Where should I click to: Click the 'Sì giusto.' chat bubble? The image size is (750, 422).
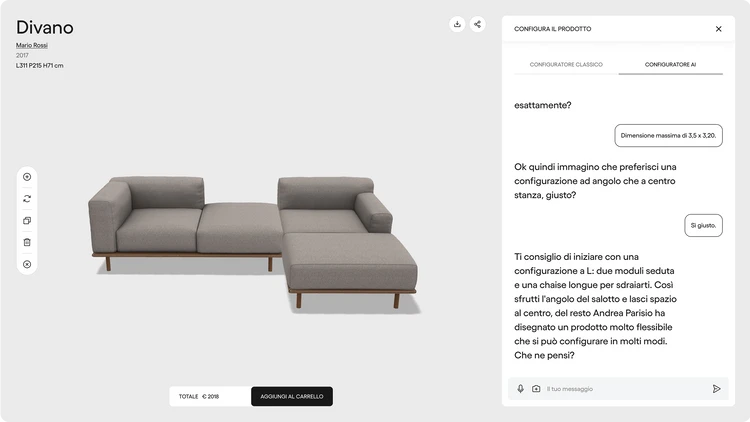tap(703, 225)
